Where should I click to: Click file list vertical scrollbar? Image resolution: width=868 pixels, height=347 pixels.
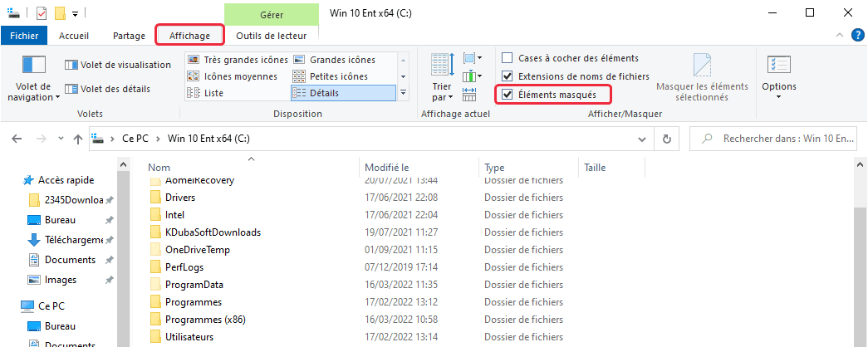(x=861, y=276)
